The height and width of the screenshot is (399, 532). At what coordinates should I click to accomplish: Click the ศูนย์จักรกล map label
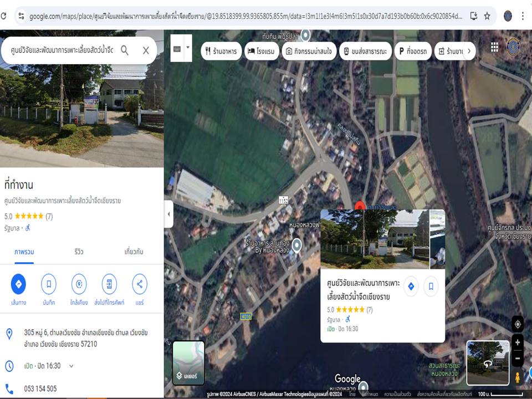[x=509, y=232]
